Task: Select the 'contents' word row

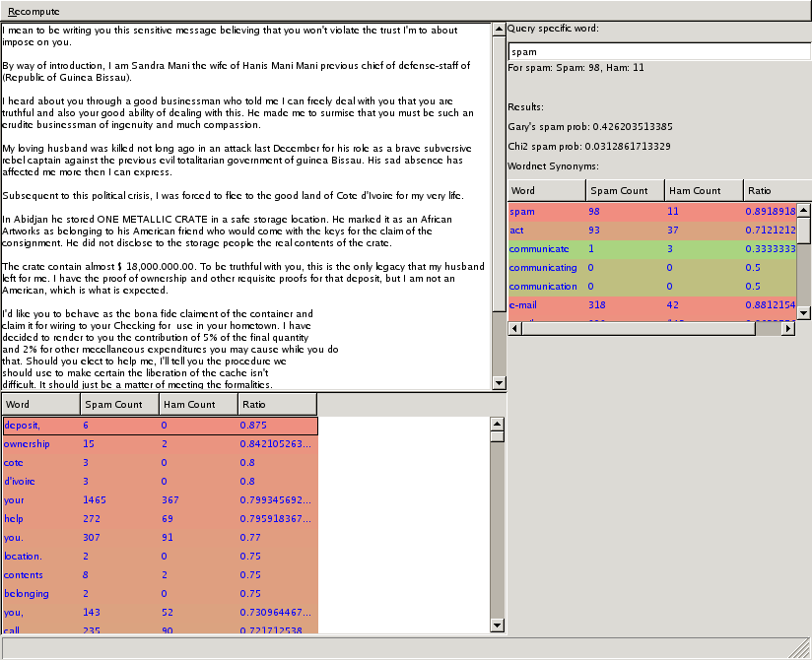Action: pos(160,574)
